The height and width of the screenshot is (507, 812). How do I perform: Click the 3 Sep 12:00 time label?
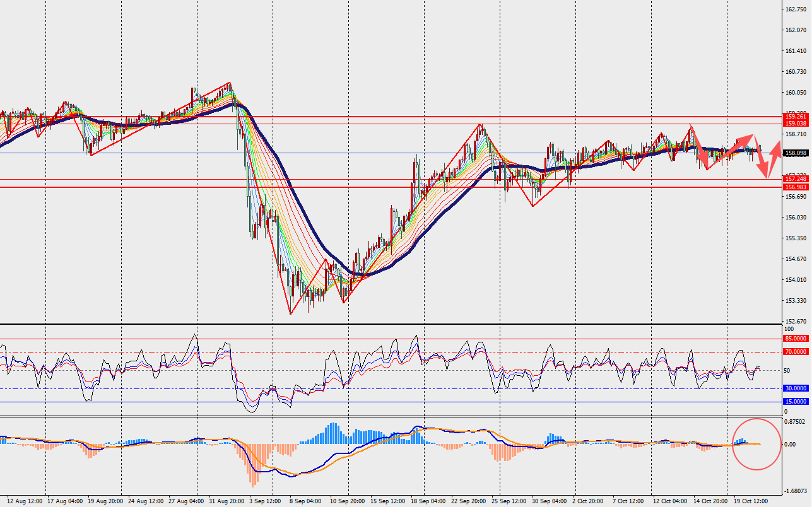tap(264, 501)
